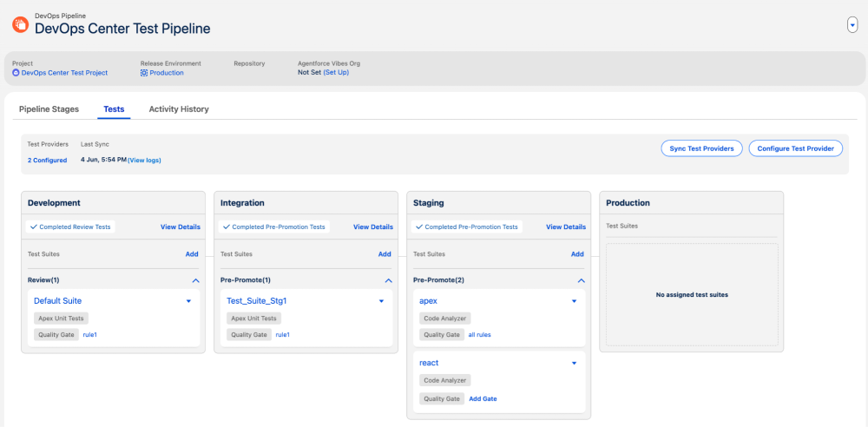Open the react suite dropdown arrow

[x=574, y=364]
